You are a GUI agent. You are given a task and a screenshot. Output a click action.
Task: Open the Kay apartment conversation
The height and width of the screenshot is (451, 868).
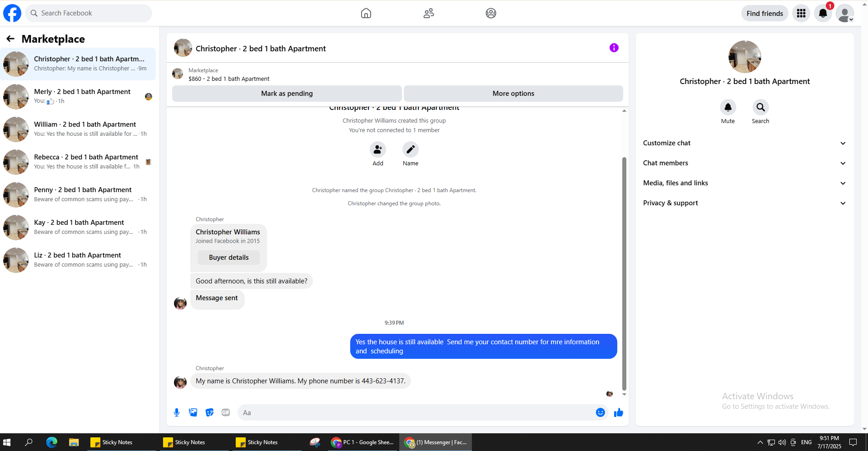pyautogui.click(x=78, y=228)
